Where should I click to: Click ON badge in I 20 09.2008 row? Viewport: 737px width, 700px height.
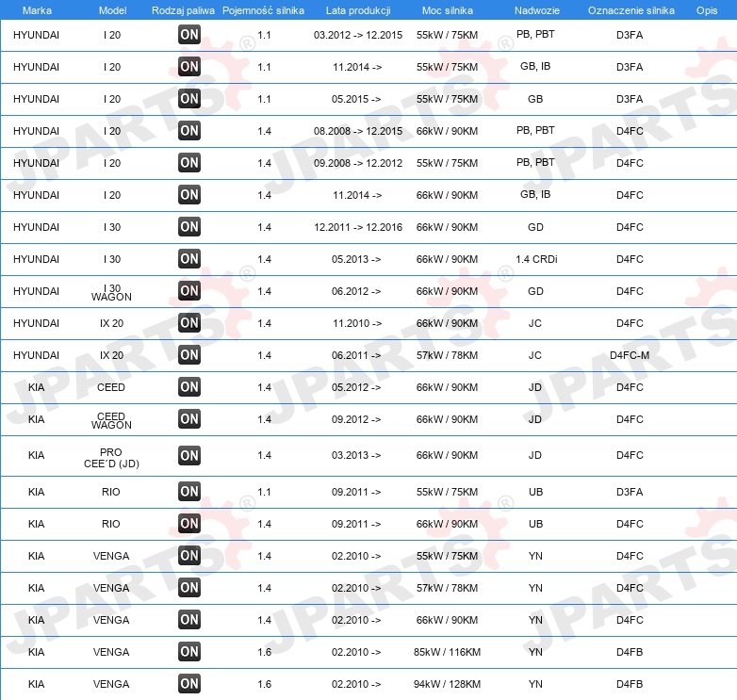pos(189,163)
